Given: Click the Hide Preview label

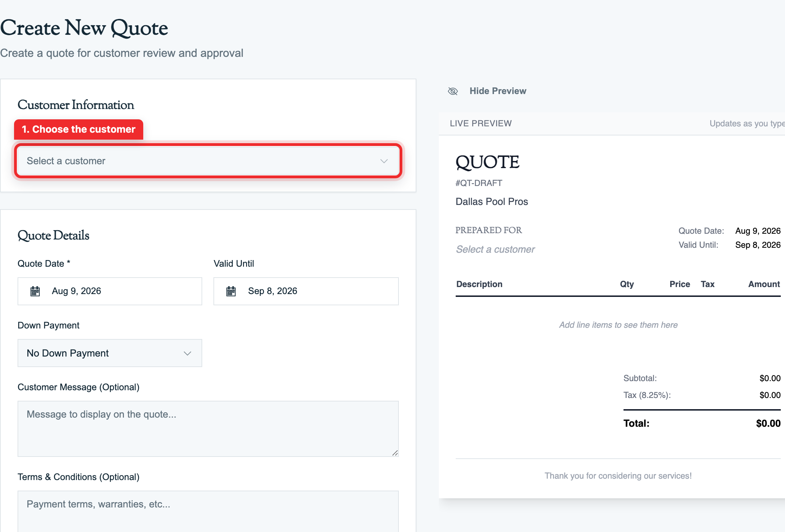Looking at the screenshot, I should click(x=498, y=91).
